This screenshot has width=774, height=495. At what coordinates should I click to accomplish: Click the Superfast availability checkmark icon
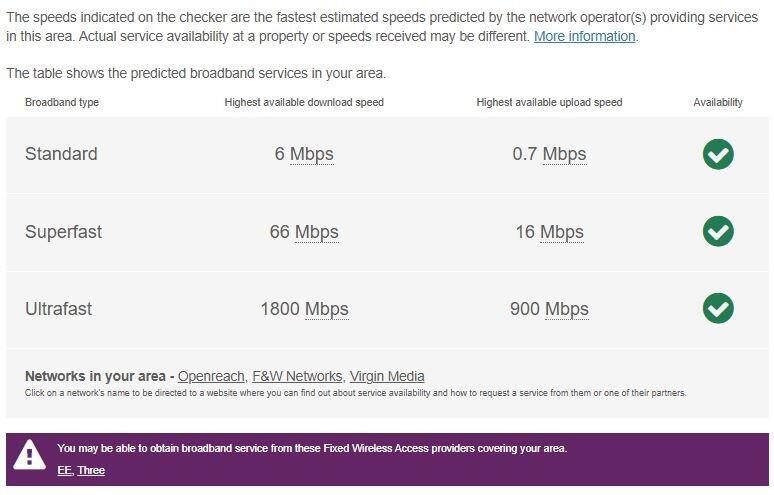coord(717,231)
